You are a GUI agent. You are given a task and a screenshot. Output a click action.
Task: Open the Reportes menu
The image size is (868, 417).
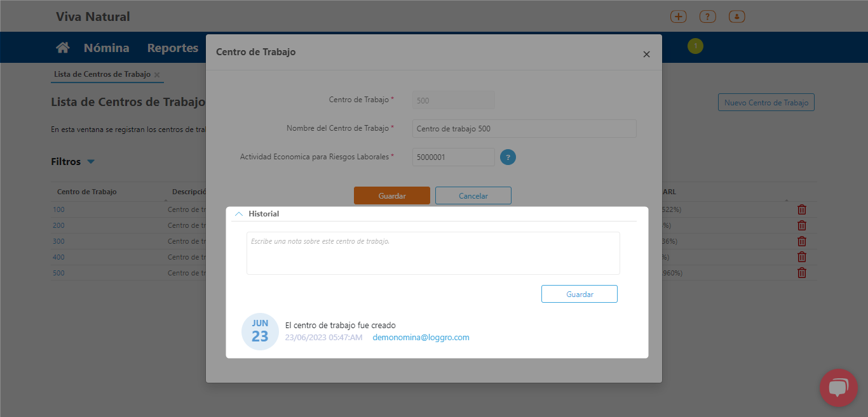[173, 48]
